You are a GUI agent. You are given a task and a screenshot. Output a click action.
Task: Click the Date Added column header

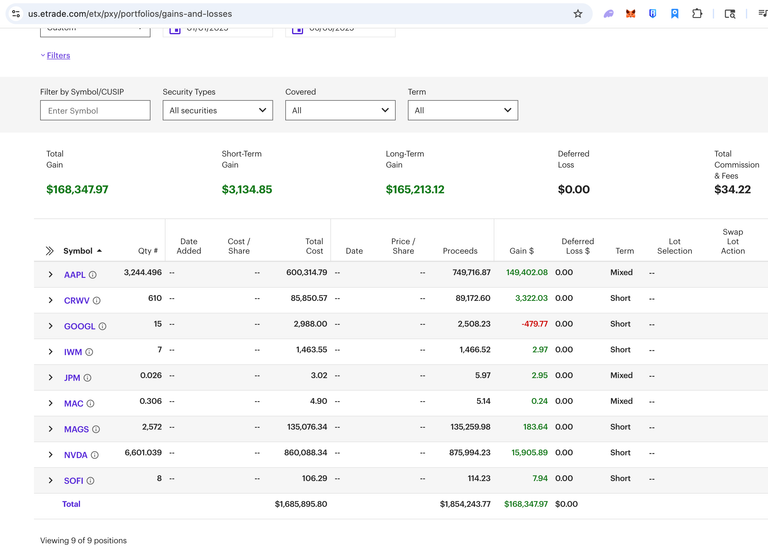[x=189, y=246]
